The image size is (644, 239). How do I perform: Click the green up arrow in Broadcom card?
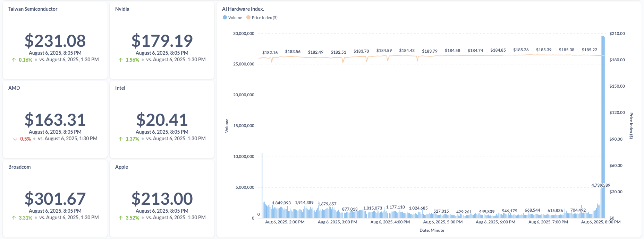tap(14, 218)
